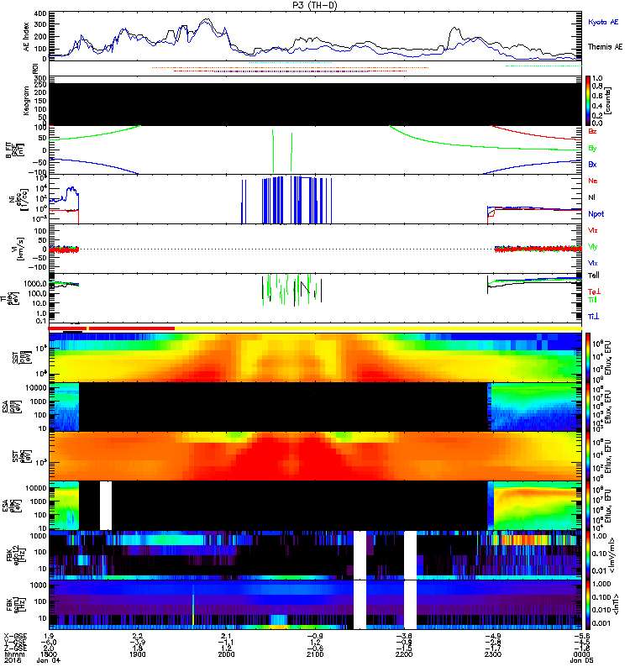The image size is (630, 672).
Task: Click the blue Ti perpendicular legend label
Action: point(593,317)
